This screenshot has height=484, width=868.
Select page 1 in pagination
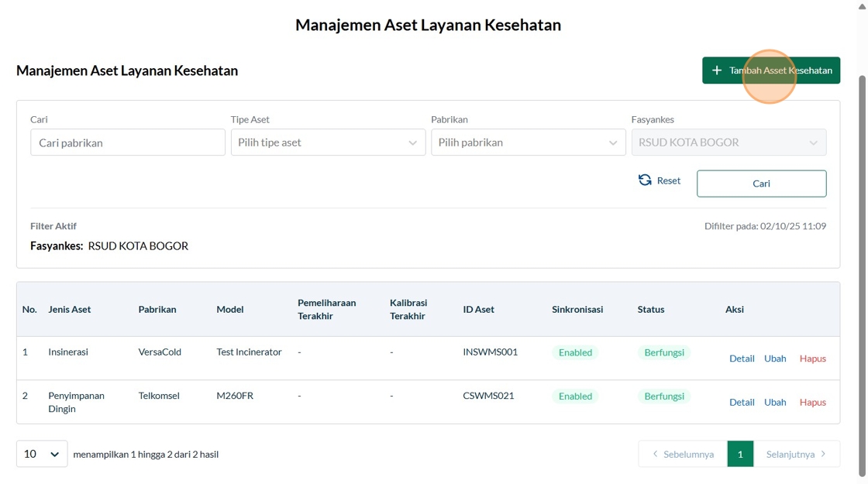740,455
